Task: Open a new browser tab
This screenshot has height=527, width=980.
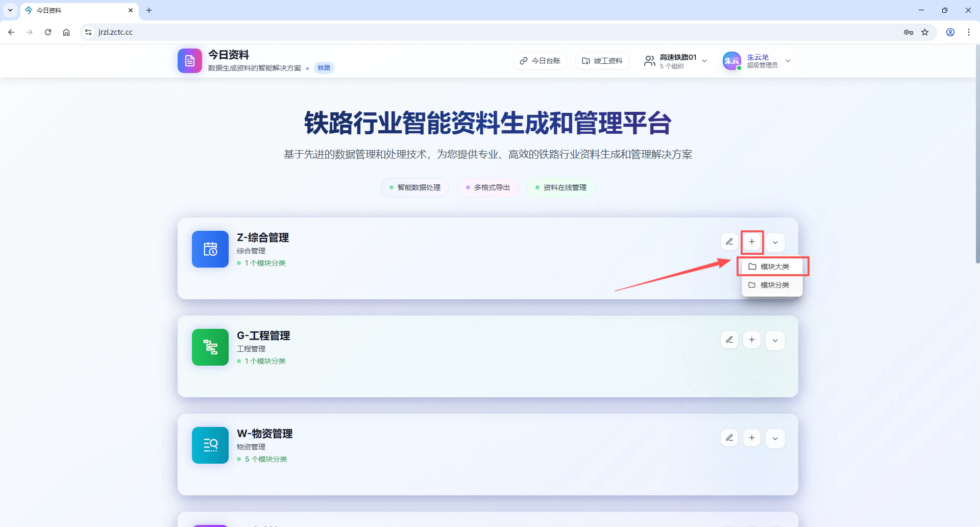Action: point(149,10)
